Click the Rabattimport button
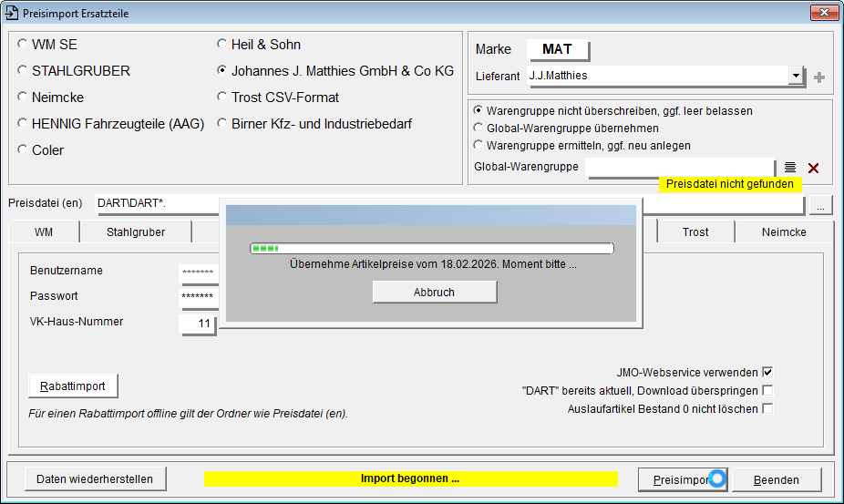844x504 pixels. click(73, 386)
